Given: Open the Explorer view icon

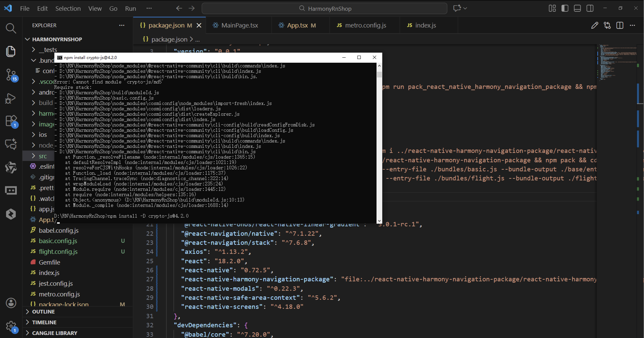Looking at the screenshot, I should [11, 51].
